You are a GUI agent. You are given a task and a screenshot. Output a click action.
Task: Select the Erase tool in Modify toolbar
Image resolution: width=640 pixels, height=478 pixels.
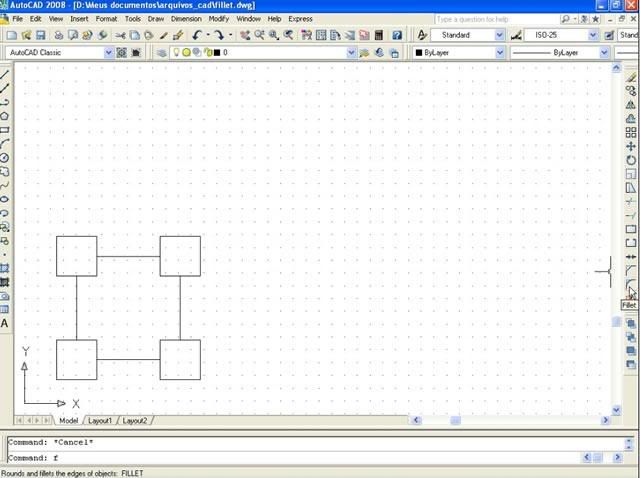(631, 76)
